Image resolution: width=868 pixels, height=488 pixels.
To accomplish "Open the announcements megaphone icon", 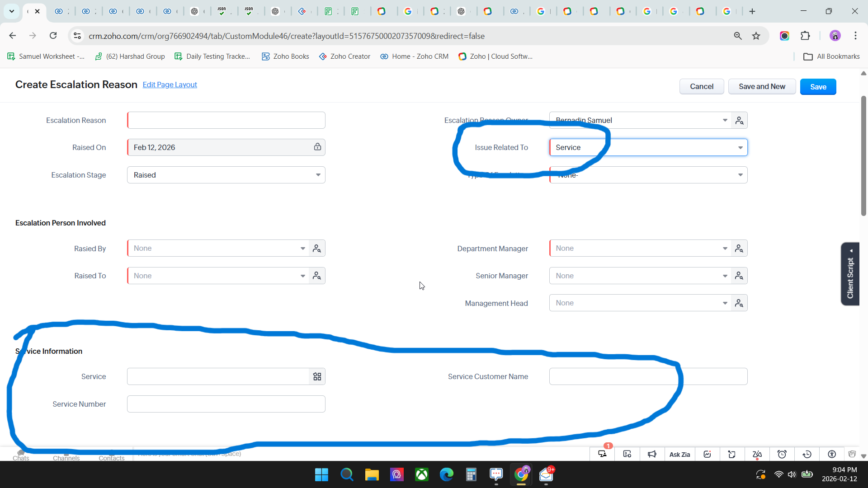I will click(652, 454).
